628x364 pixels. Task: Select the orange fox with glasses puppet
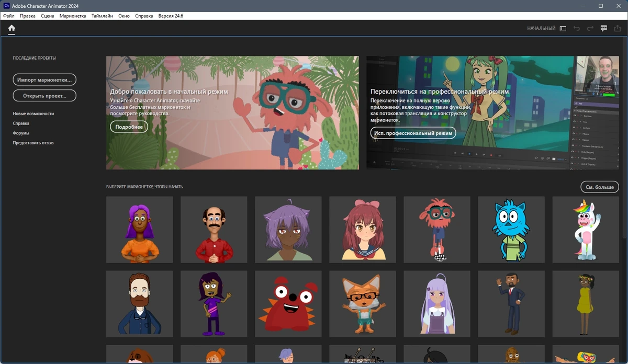click(363, 304)
